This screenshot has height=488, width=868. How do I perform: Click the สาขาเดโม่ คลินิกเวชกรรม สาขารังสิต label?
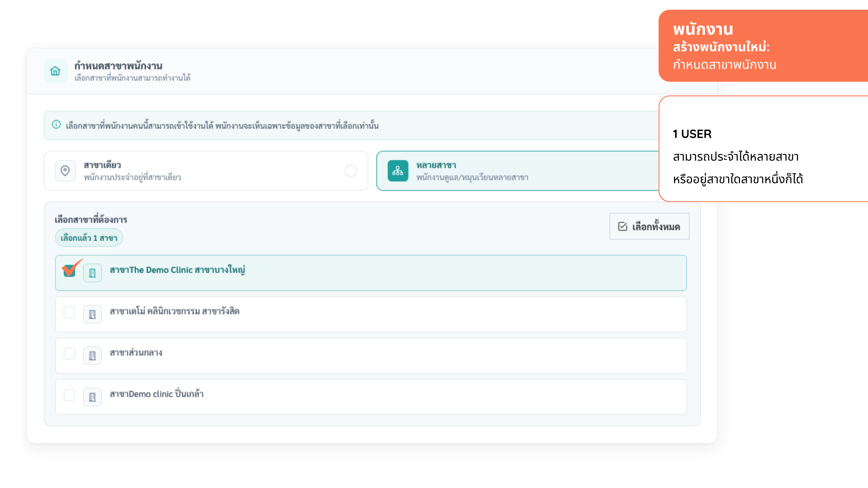[x=175, y=311]
